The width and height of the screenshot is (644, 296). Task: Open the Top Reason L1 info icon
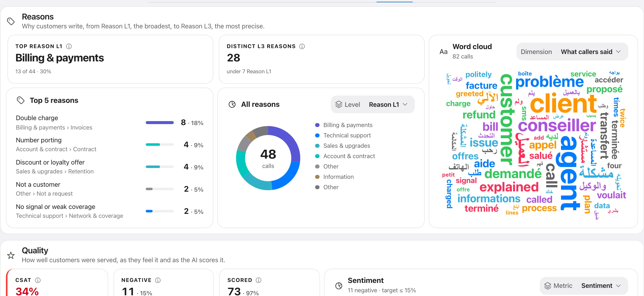pos(69,46)
